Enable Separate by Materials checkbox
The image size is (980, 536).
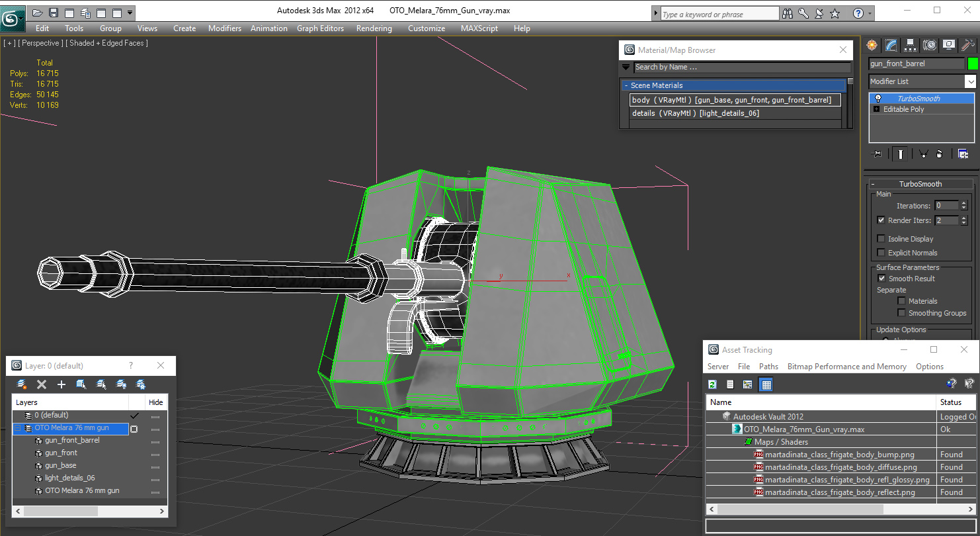click(901, 301)
